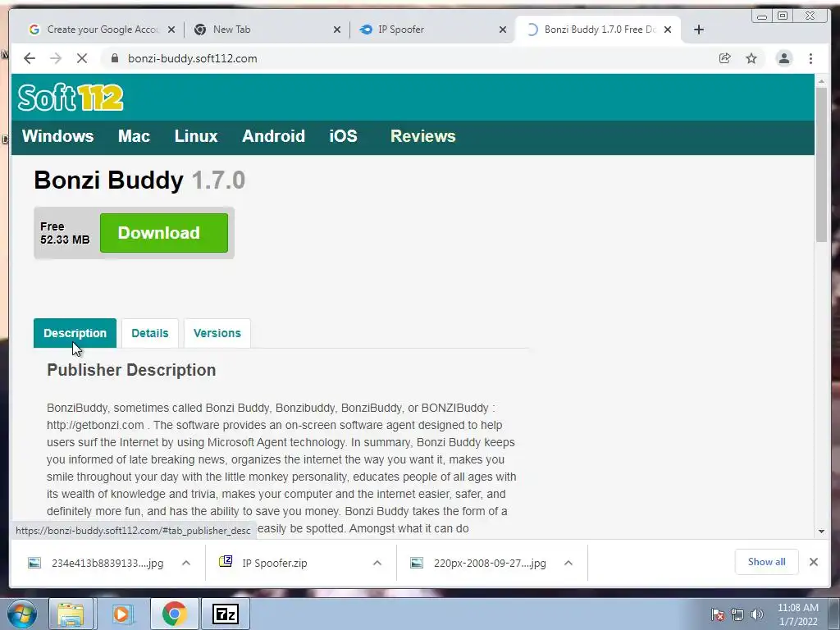The image size is (840, 630).
Task: Click the taskbar clock showing 11:08 AM
Action: coord(797,614)
